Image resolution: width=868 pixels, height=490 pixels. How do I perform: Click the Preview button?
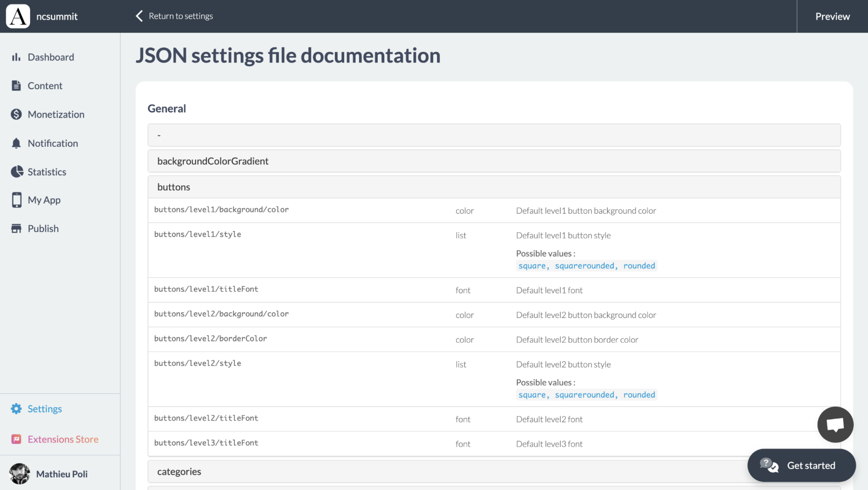click(x=832, y=16)
